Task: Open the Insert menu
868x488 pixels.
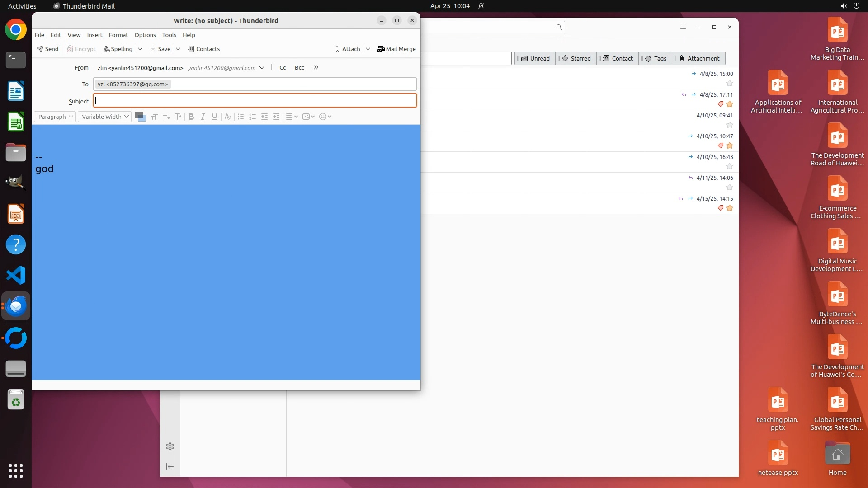Action: coord(94,35)
